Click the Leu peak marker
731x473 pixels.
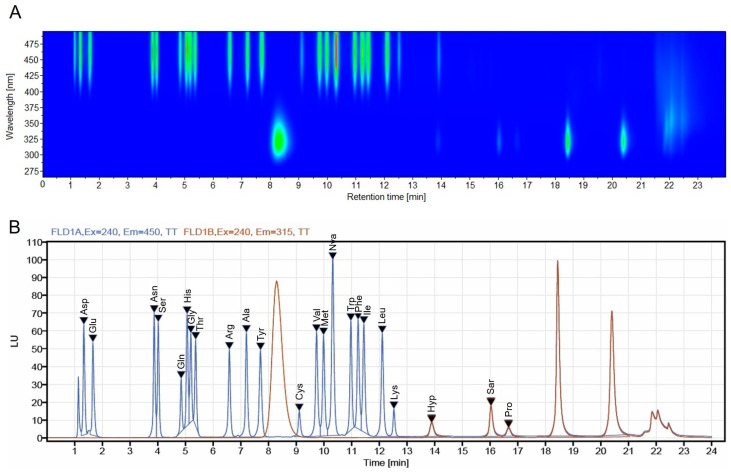click(382, 329)
